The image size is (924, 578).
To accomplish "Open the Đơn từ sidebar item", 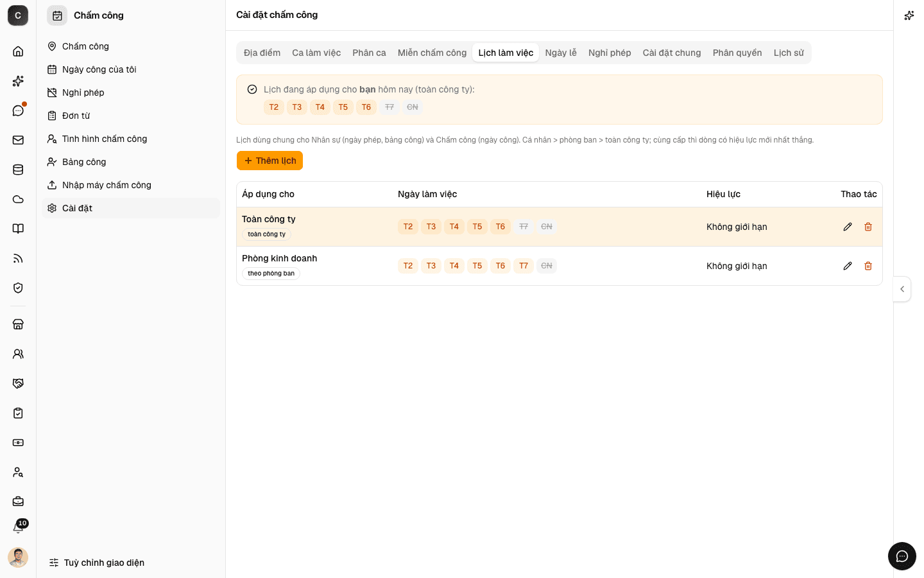I will 131,116.
